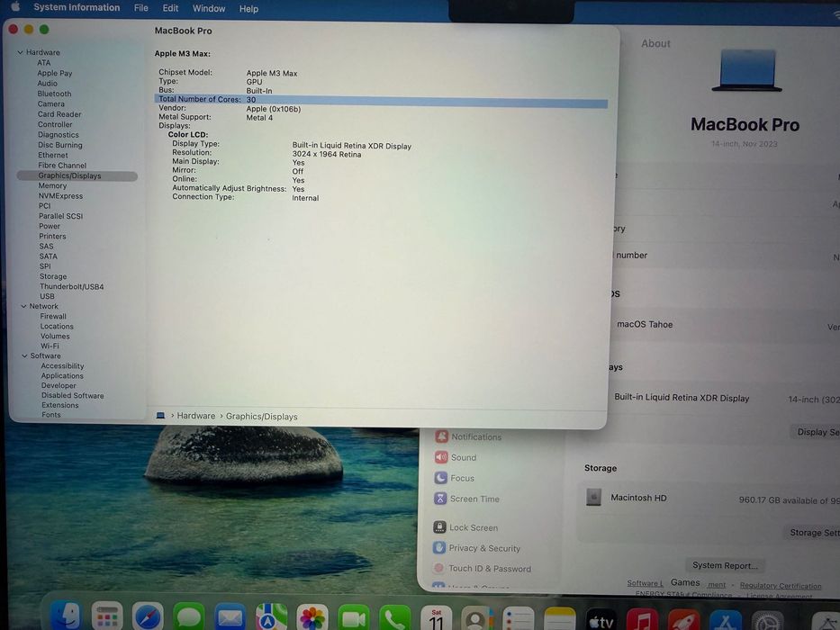This screenshot has width=840, height=630.
Task: Open the Phone app in Dock
Action: 395,620
